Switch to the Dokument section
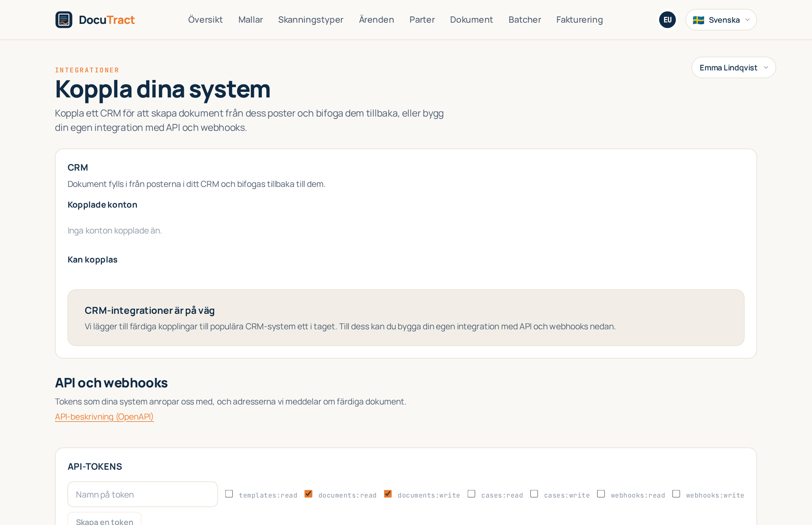The height and width of the screenshot is (525, 812). click(x=471, y=19)
